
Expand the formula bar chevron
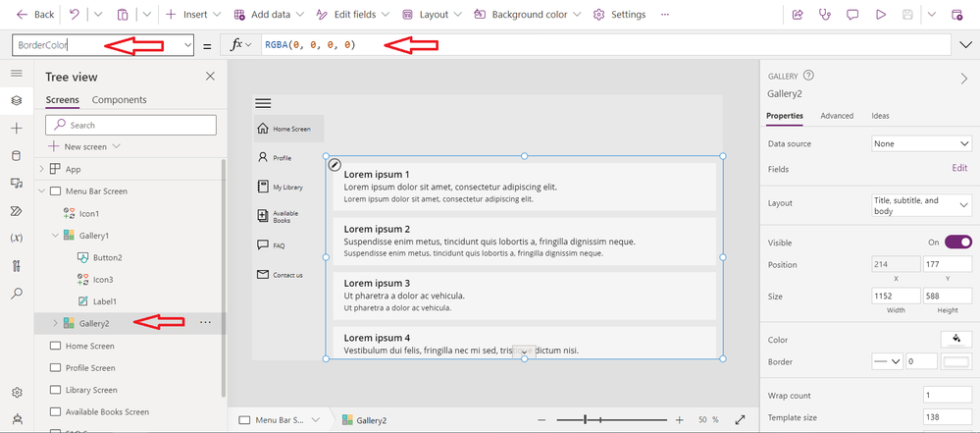pos(963,45)
